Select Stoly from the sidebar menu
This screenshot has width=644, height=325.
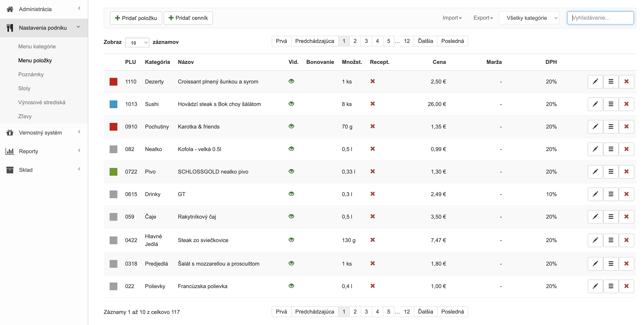[24, 88]
